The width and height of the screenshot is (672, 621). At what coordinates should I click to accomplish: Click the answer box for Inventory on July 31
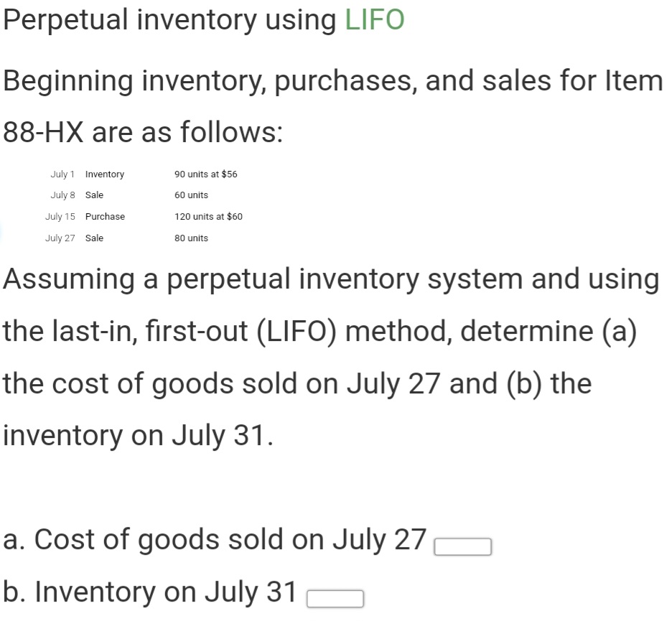click(335, 597)
